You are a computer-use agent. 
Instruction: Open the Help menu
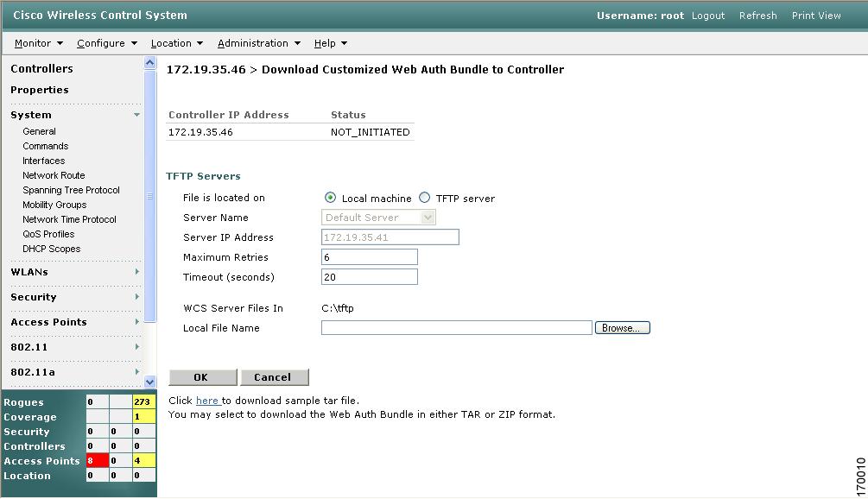tap(331, 43)
